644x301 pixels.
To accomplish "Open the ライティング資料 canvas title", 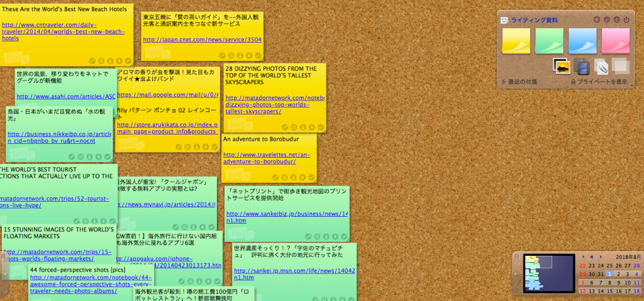I will pyautogui.click(x=535, y=20).
